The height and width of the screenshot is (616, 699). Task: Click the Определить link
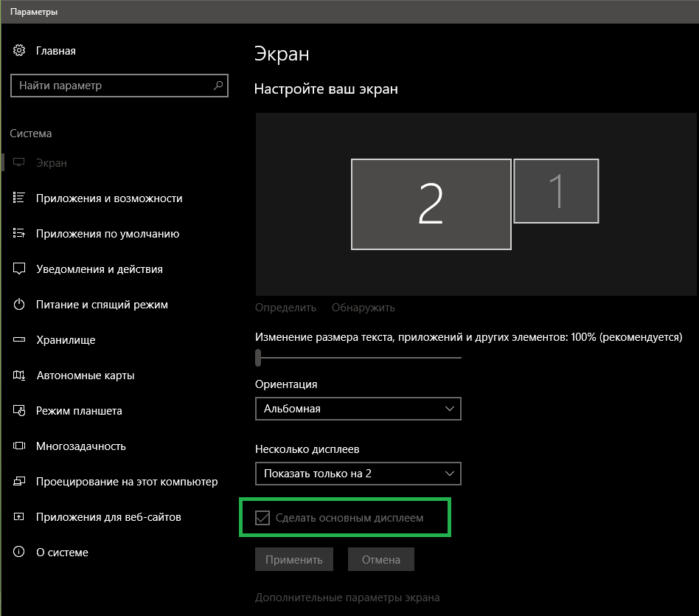(x=285, y=308)
